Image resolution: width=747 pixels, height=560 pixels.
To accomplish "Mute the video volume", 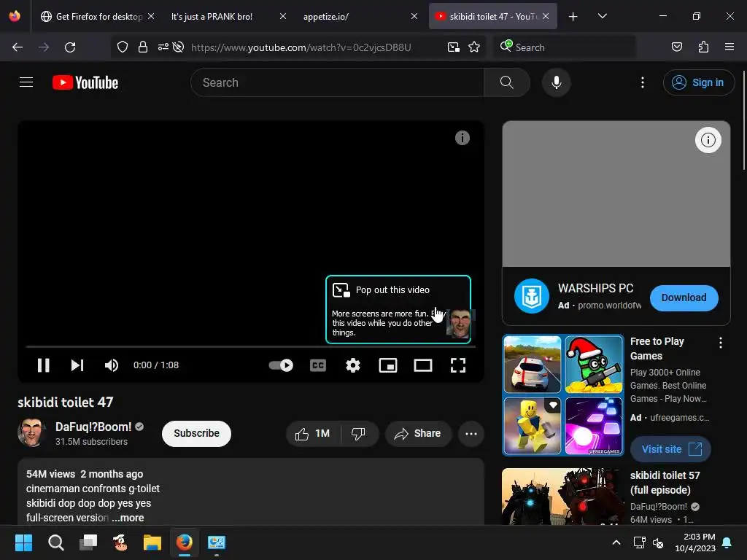I will point(111,365).
